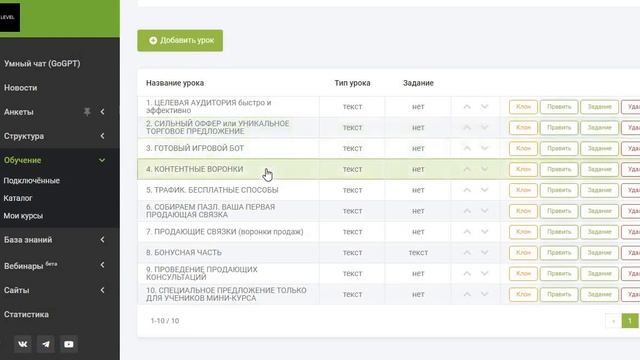Move lesson 6 СОБИРАЕМ ПАЗЛ down
Screen dimensions: 640x360
click(484, 211)
